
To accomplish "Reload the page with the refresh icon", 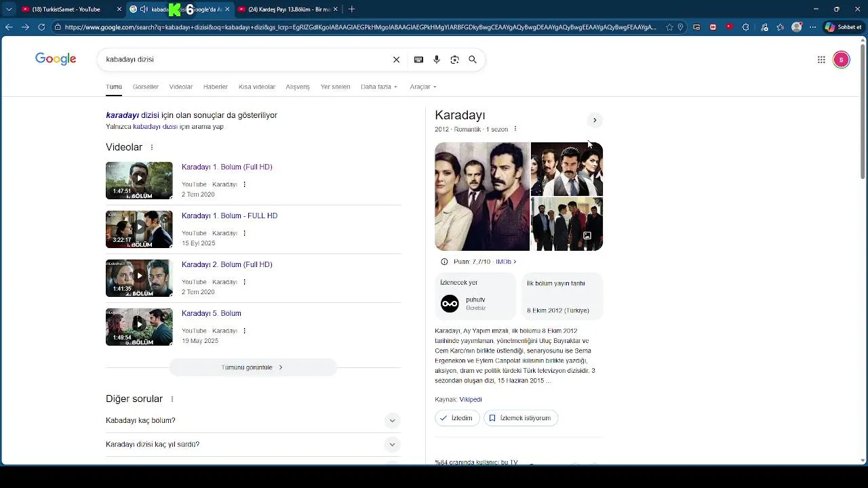I will 41,27.
